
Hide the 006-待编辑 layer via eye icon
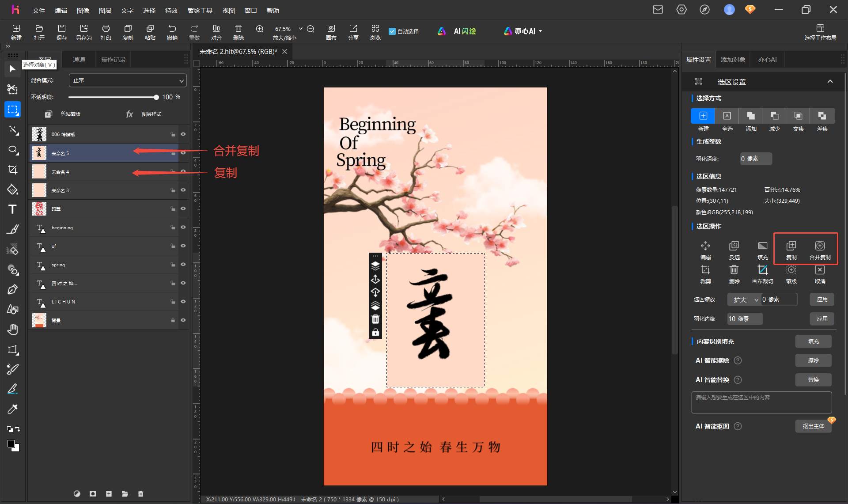(183, 134)
